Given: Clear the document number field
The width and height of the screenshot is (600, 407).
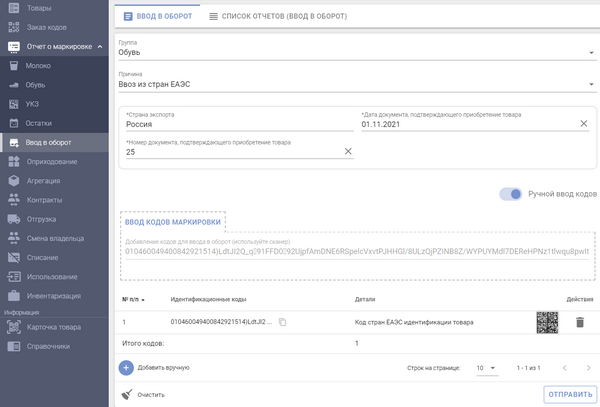Looking at the screenshot, I should [348, 151].
